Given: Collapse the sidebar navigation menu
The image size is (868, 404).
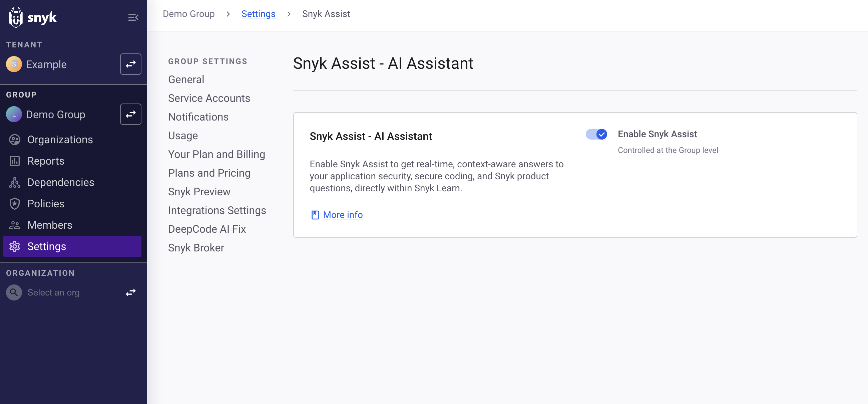Looking at the screenshot, I should pyautogui.click(x=133, y=17).
